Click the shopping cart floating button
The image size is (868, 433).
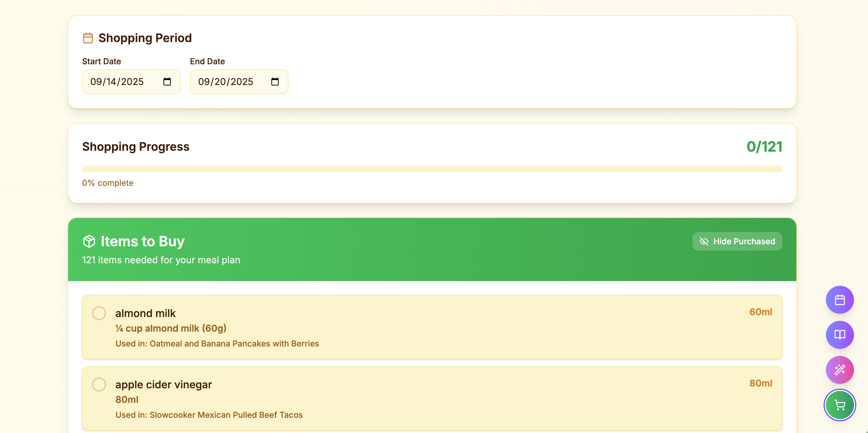point(839,405)
